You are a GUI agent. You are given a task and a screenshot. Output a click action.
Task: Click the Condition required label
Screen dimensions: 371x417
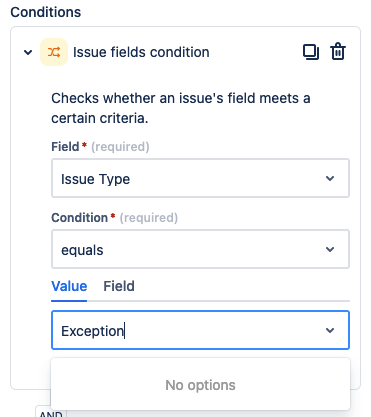(x=115, y=218)
